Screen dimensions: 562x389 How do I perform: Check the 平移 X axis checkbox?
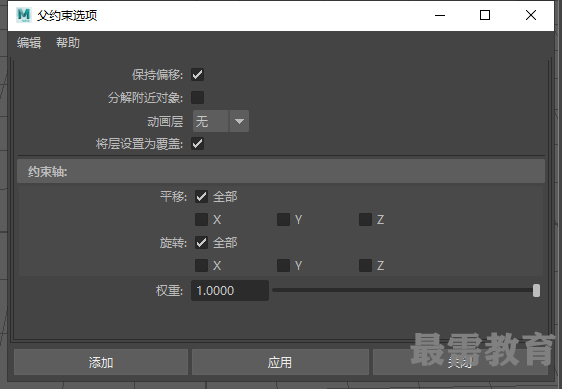tap(201, 219)
